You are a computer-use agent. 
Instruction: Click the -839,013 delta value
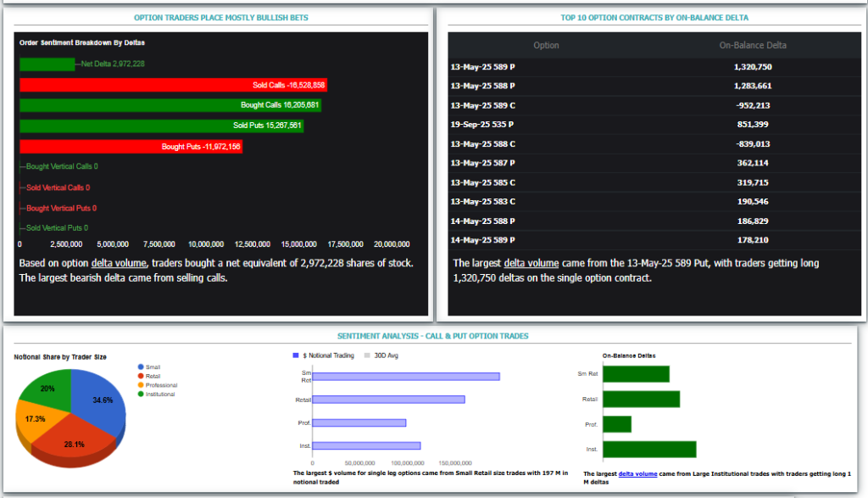753,144
